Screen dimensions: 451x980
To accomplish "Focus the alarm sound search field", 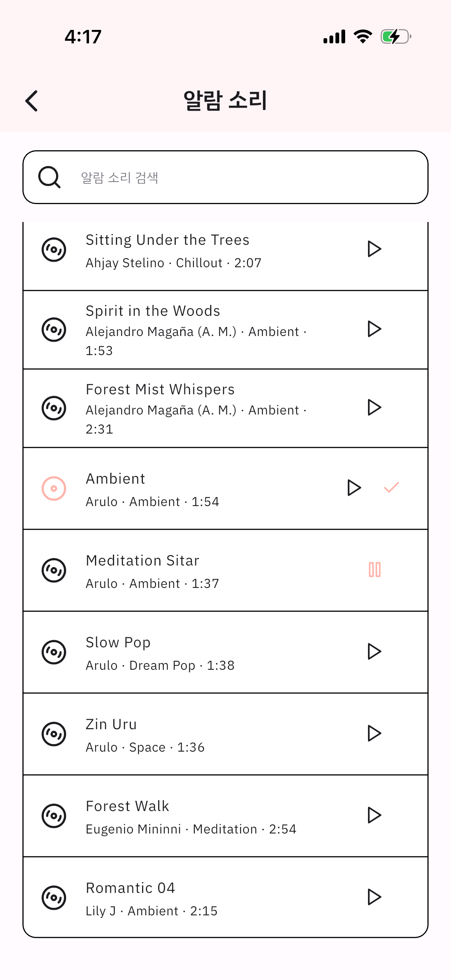I will [x=243, y=177].
